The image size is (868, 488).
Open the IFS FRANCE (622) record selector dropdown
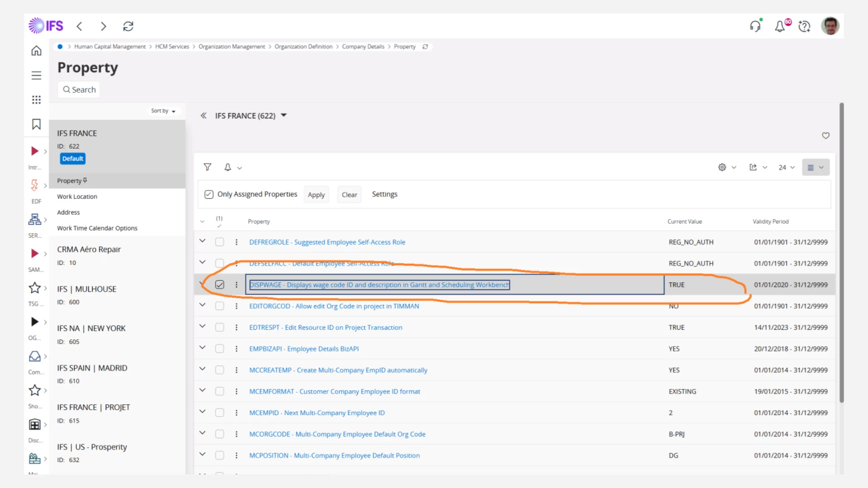click(x=283, y=115)
